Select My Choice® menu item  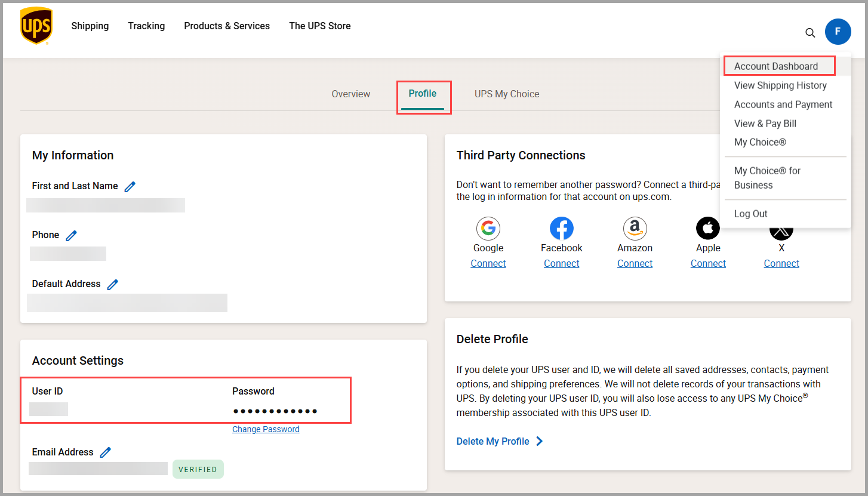click(x=760, y=142)
